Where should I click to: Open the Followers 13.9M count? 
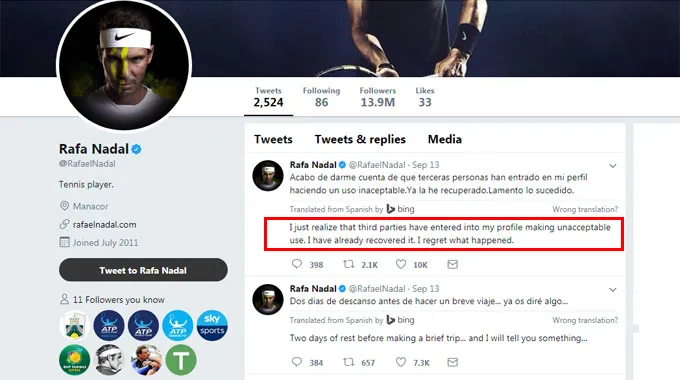tap(378, 97)
